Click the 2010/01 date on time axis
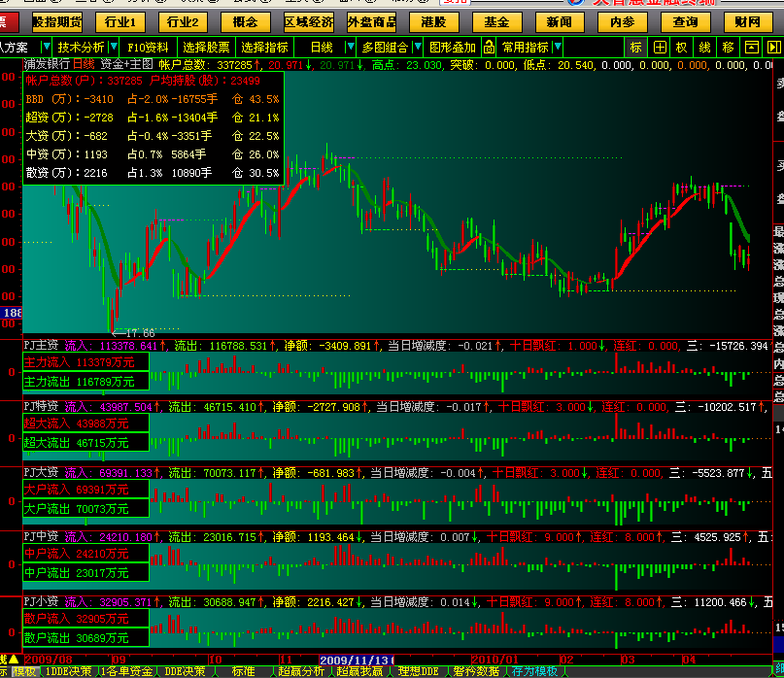This screenshot has width=784, height=678. coord(495,660)
